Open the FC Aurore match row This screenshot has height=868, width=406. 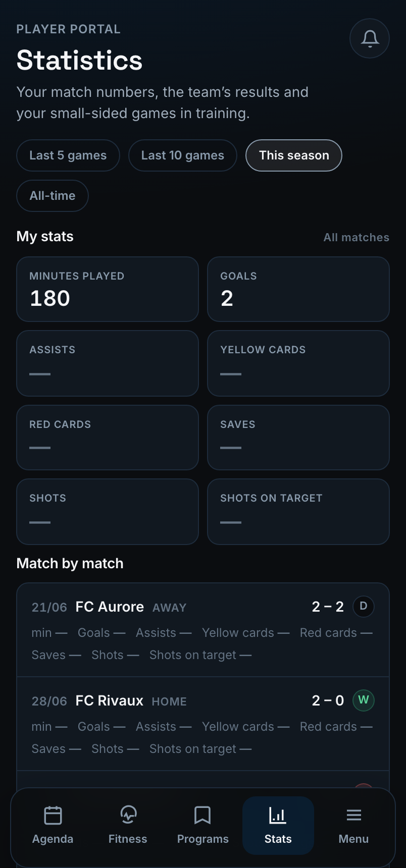(203, 630)
